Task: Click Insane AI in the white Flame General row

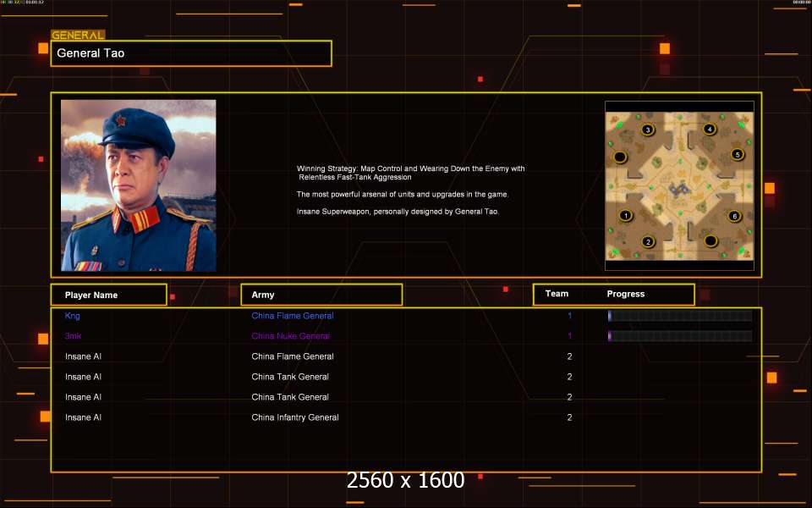Action: point(84,356)
